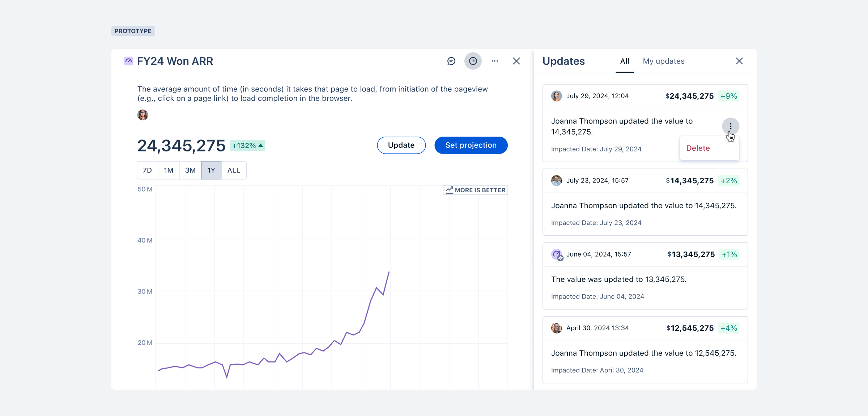The width and height of the screenshot is (868, 416).
Task: Click owner avatar below the description
Action: 142,115
